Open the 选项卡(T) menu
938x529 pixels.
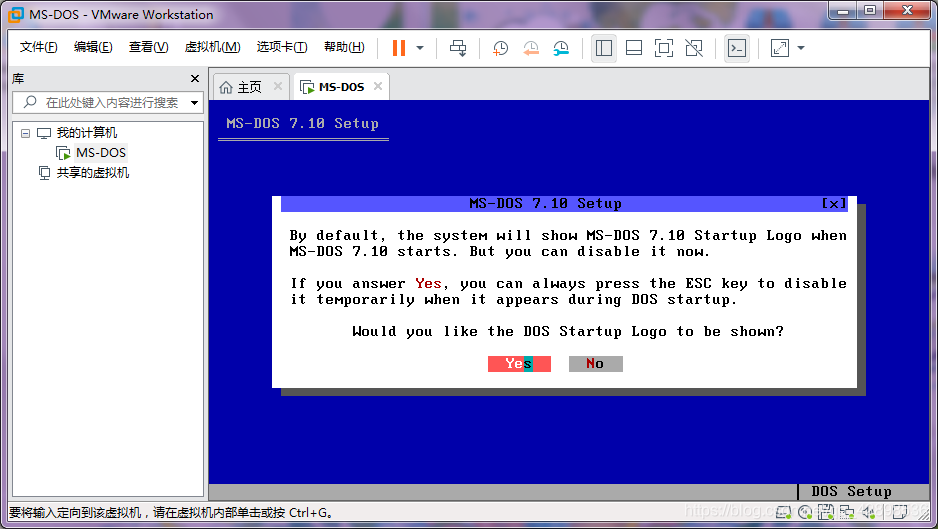click(282, 47)
